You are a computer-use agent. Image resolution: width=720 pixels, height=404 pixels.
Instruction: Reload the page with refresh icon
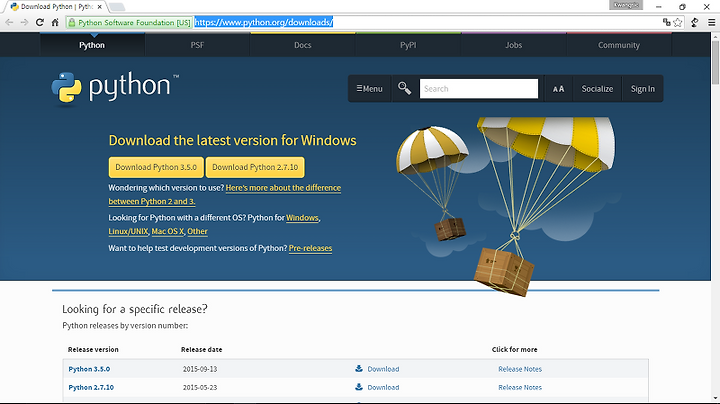point(40,22)
